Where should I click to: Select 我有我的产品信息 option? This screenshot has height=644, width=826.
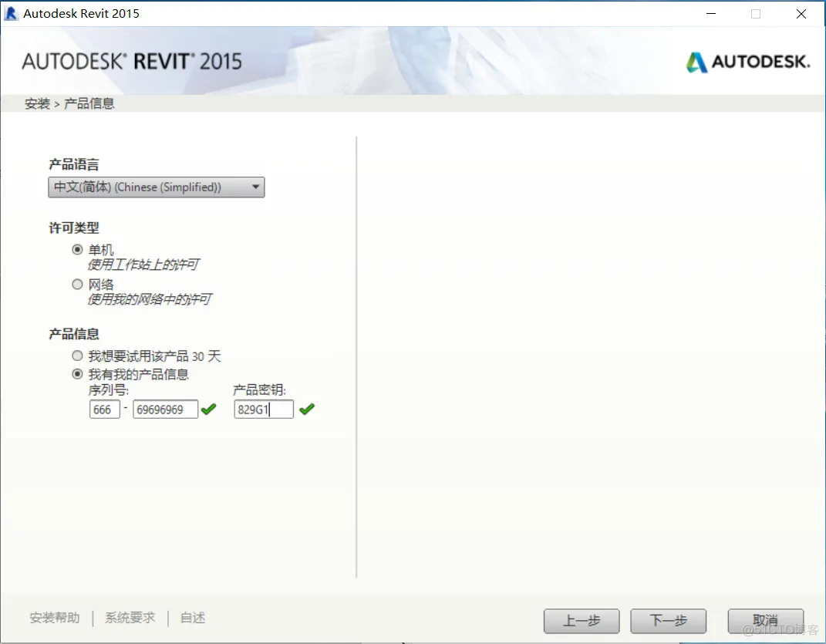pyautogui.click(x=77, y=374)
